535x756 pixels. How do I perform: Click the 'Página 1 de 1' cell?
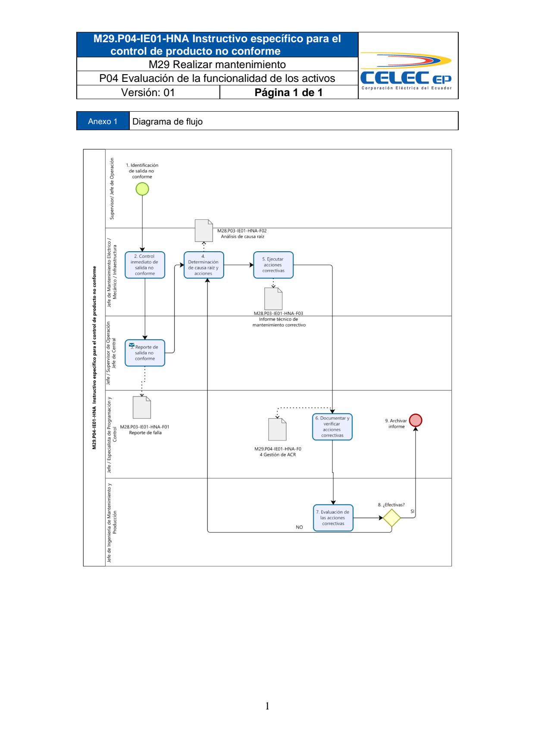(289, 92)
